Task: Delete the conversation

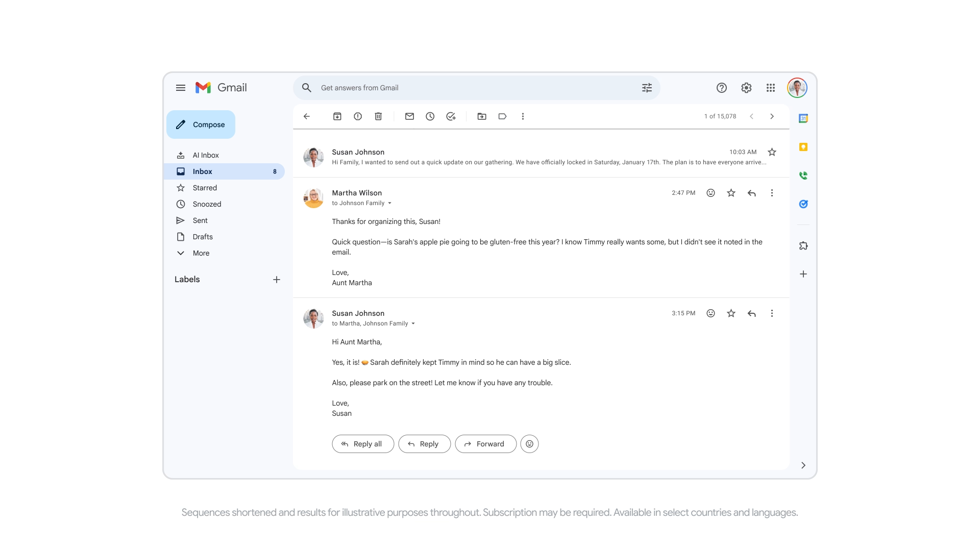Action: click(378, 116)
